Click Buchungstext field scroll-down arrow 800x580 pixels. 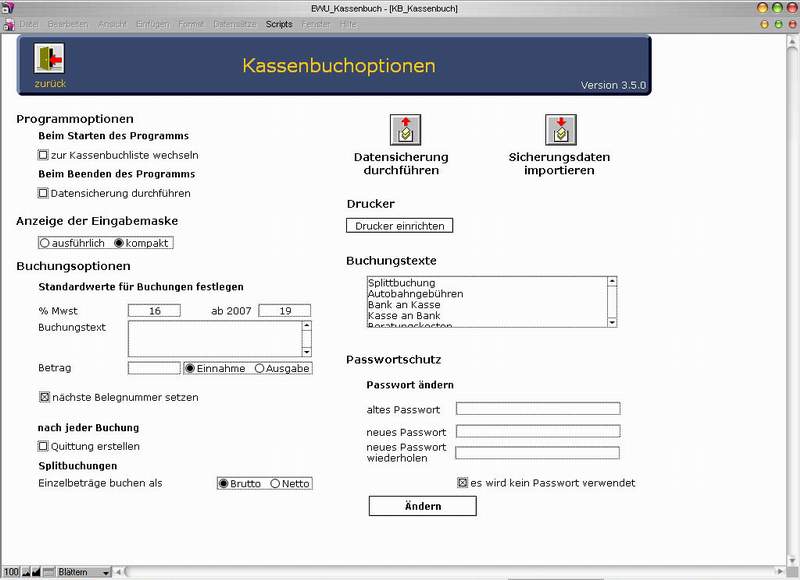tap(306, 351)
